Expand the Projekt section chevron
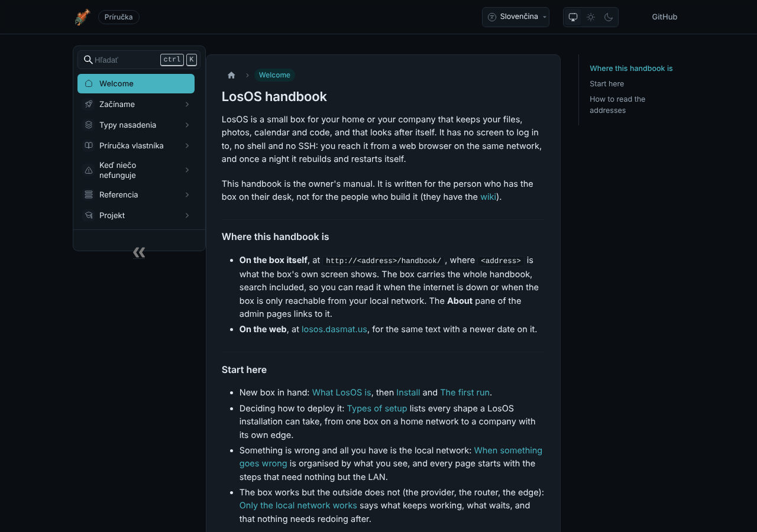The image size is (757, 532). point(187,215)
